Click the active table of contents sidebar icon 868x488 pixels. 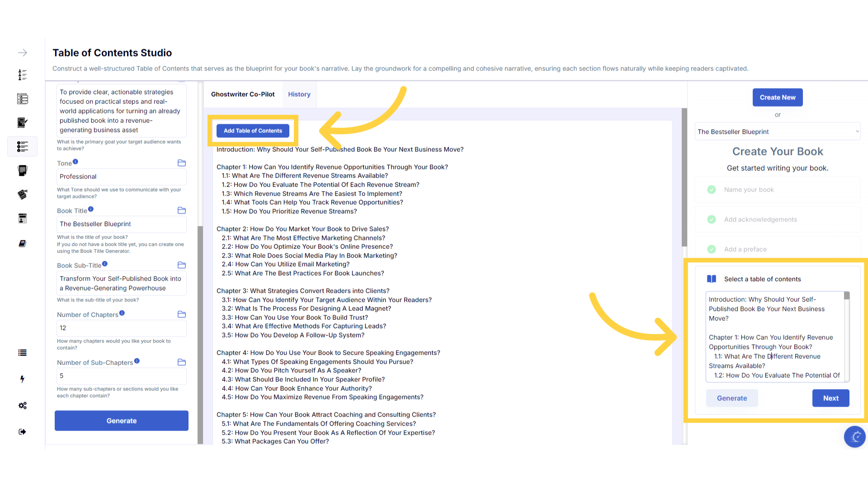(x=22, y=146)
